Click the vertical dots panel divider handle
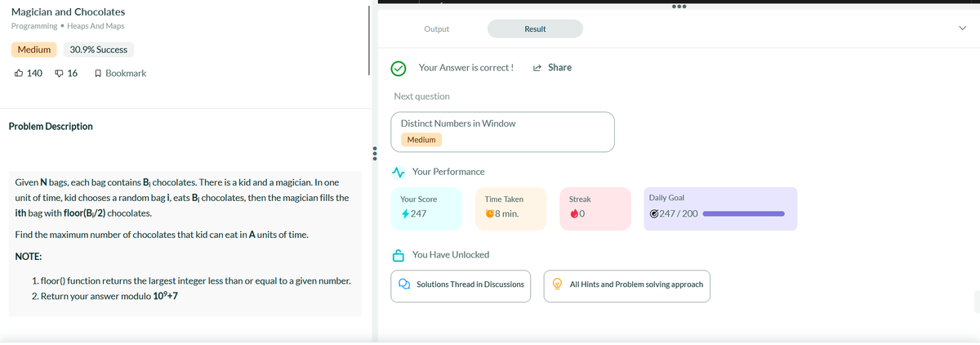Image resolution: width=980 pixels, height=345 pixels. pos(374,154)
